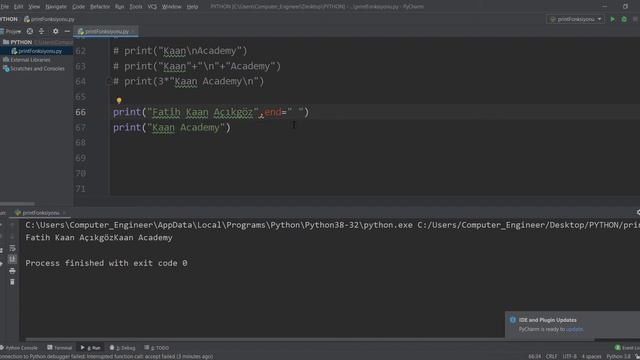Toggle soft-wrap icon in Run panel toolbar
Image resolution: width=640 pixels, height=360 pixels.
coord(12,248)
